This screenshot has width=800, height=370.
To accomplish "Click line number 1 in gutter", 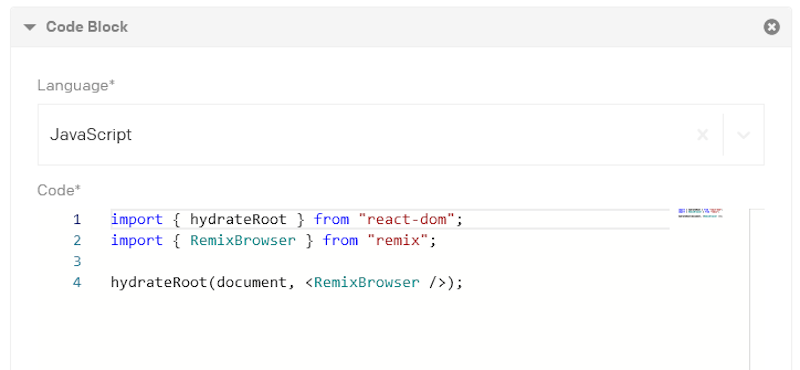I will 77,219.
